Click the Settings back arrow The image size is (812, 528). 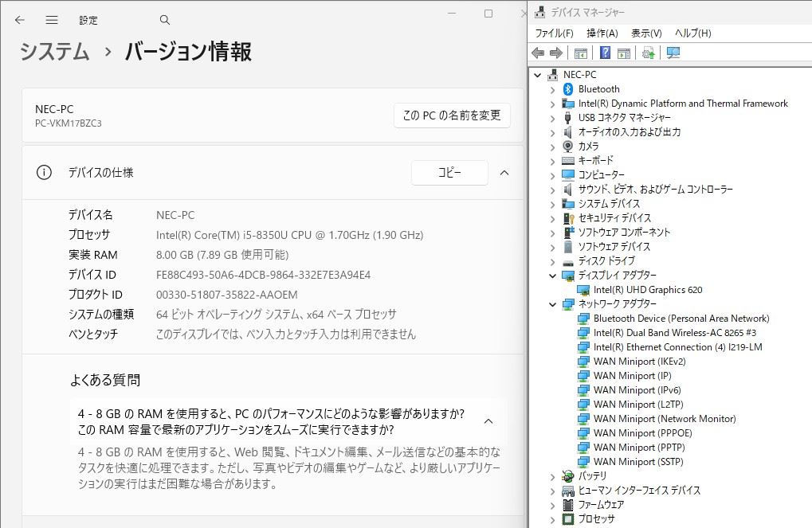[x=20, y=20]
